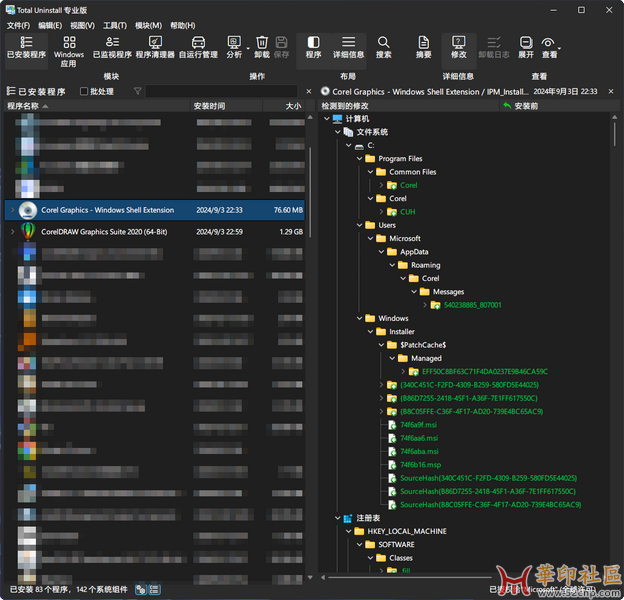Viewport: 624px width, 600px height.
Task: Click the 分析 analyze button
Action: [234, 48]
